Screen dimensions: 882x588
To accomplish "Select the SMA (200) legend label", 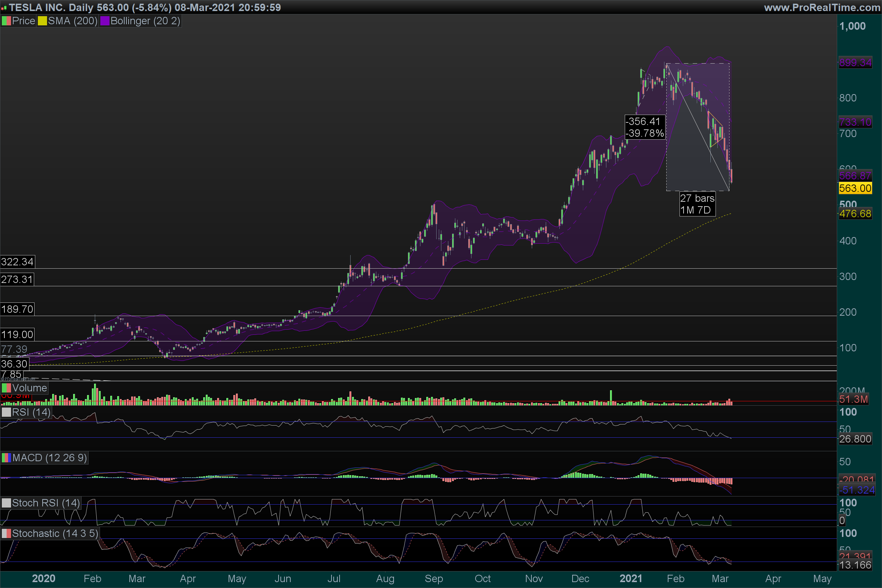I will (72, 21).
